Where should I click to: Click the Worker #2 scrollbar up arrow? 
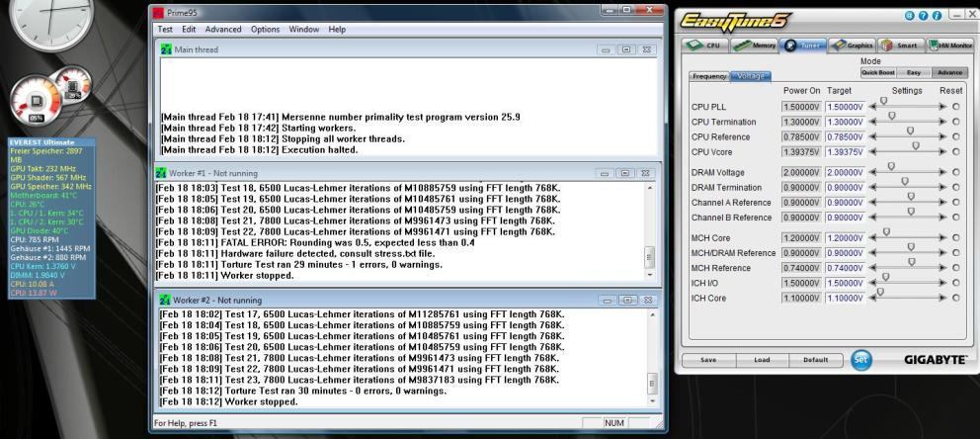tap(652, 314)
